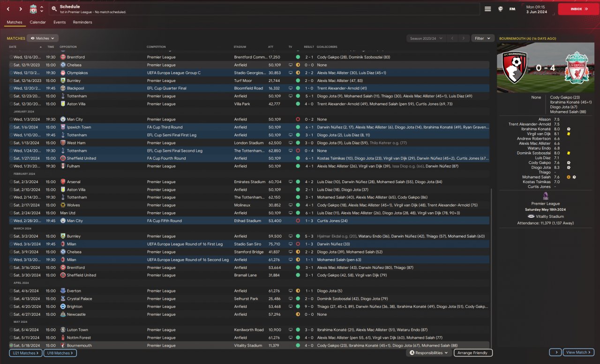Switch to the Reminders tab
The width and height of the screenshot is (600, 364).
[82, 22]
